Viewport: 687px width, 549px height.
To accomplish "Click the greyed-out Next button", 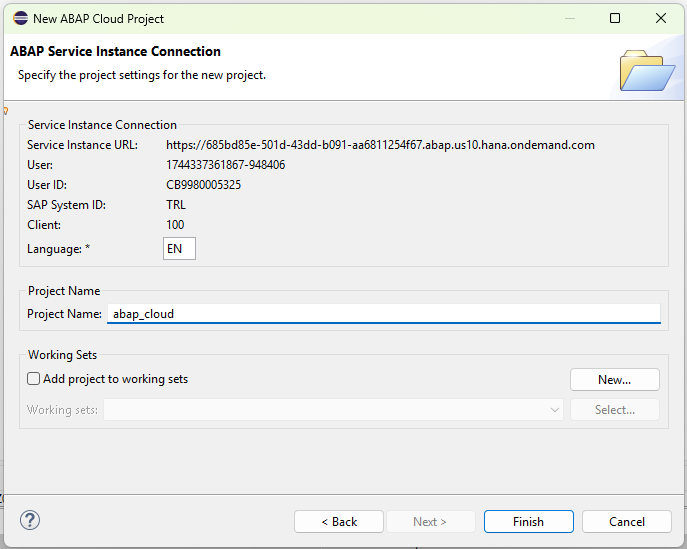I will click(430, 521).
